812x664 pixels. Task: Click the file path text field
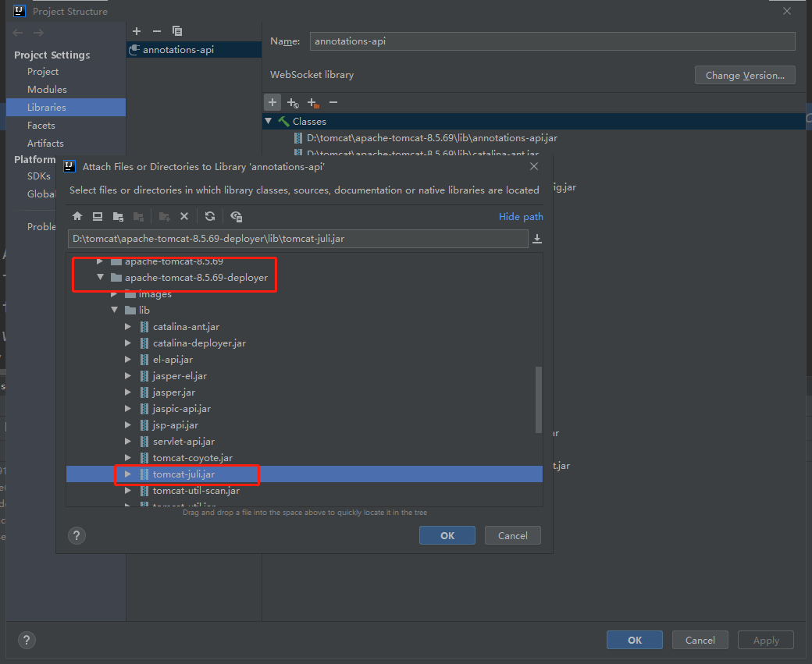click(297, 239)
